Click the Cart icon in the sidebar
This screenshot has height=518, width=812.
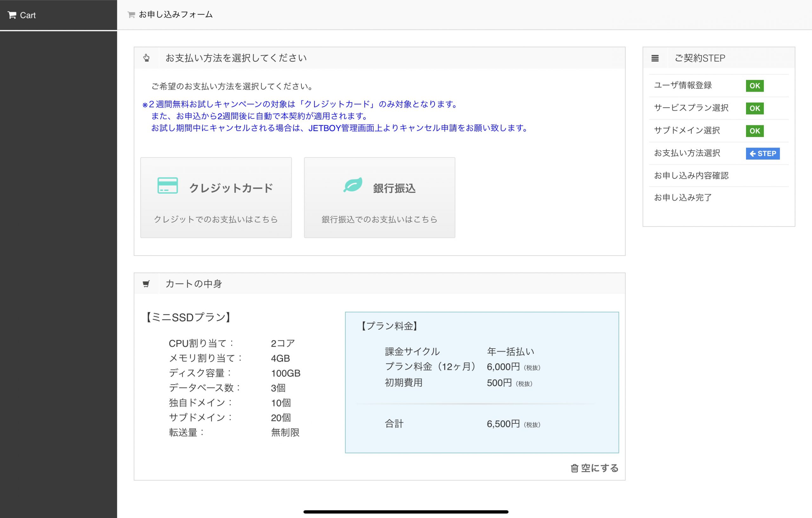(x=12, y=15)
